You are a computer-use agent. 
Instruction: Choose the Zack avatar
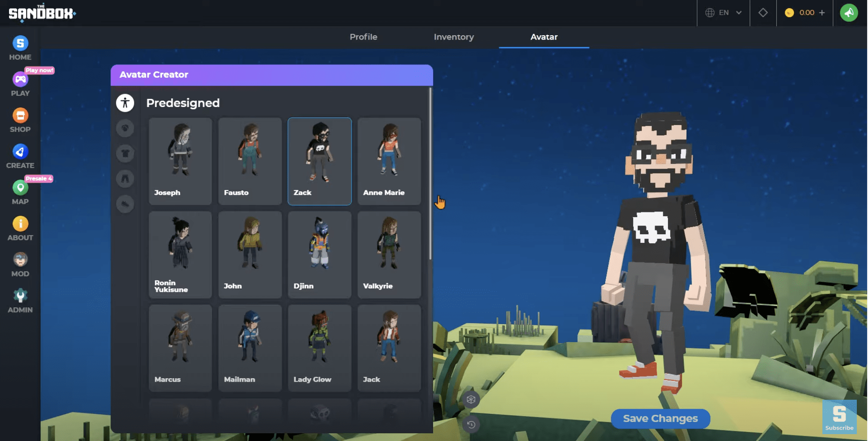pyautogui.click(x=320, y=161)
